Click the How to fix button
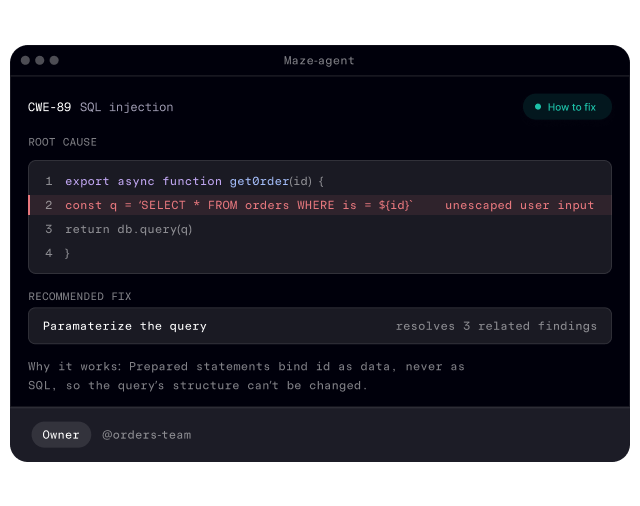Viewport: 640px width, 506px height. pyautogui.click(x=567, y=107)
